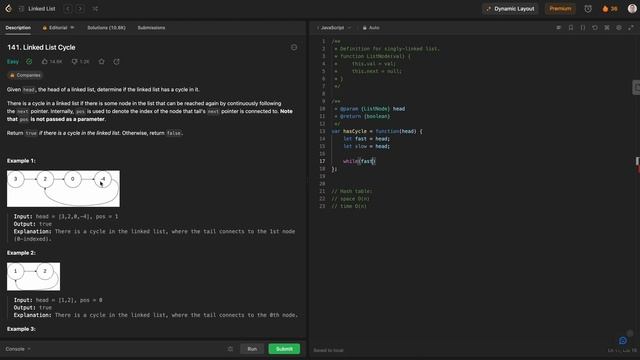Open the streak fire counter 36
The image size is (640, 360).
(610, 9)
